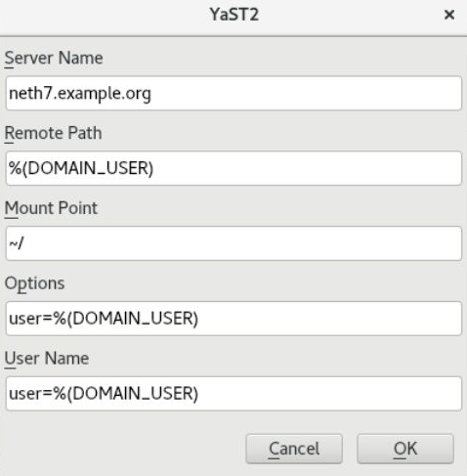Screen dimensions: 467x476
Task: Click the %(DOMAIN_USER) text in Remote Path
Action: point(81,168)
